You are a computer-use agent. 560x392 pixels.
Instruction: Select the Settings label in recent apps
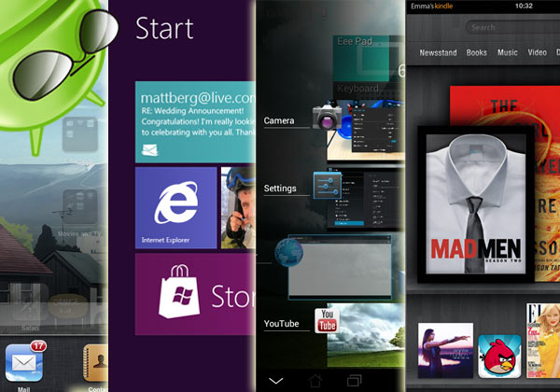pos(280,189)
